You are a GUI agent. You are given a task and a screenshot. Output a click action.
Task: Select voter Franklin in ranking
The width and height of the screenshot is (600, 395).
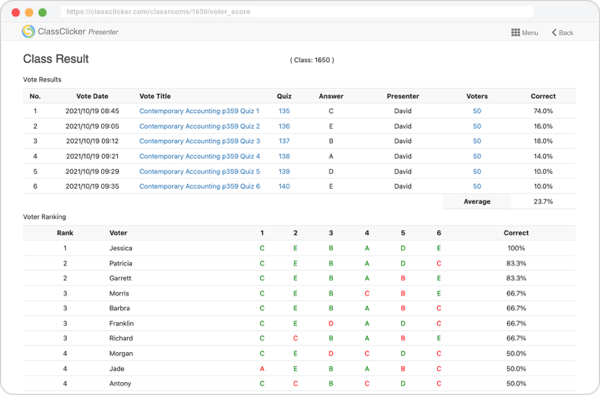point(121,323)
